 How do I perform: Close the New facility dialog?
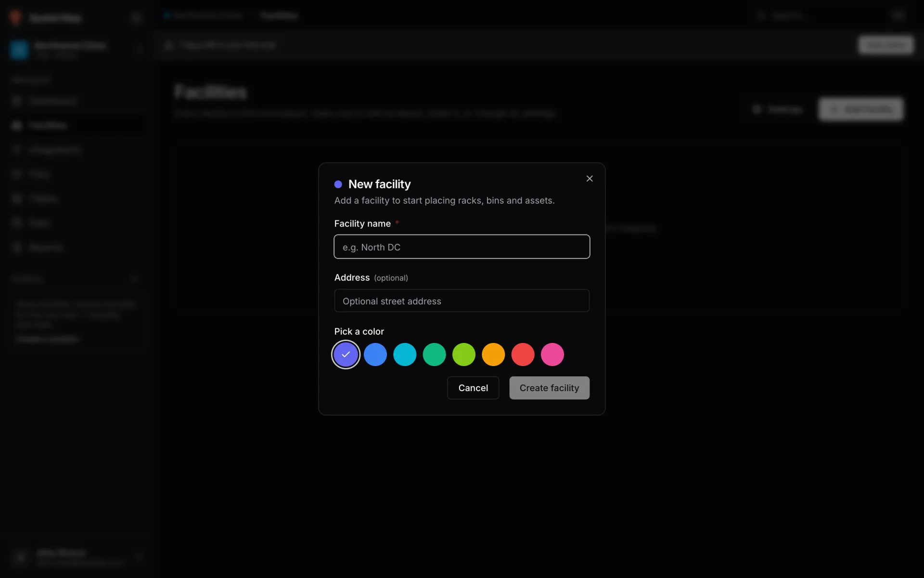pos(590,179)
